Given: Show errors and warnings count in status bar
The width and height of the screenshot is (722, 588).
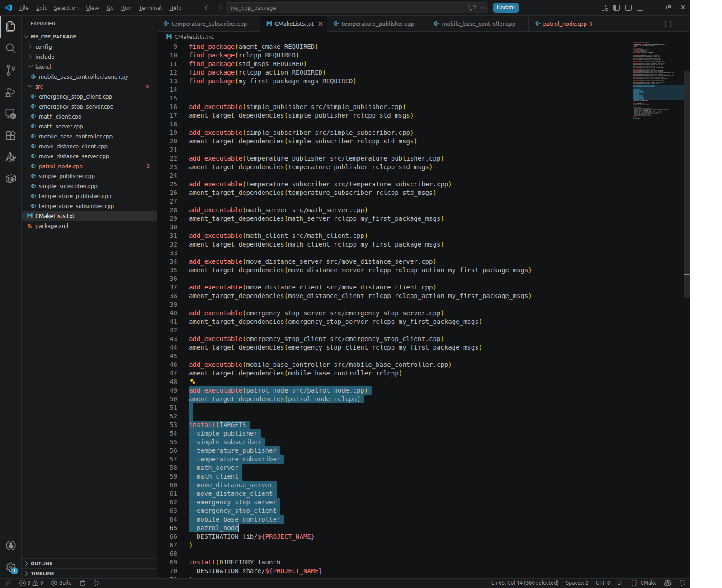Looking at the screenshot, I should 31,583.
